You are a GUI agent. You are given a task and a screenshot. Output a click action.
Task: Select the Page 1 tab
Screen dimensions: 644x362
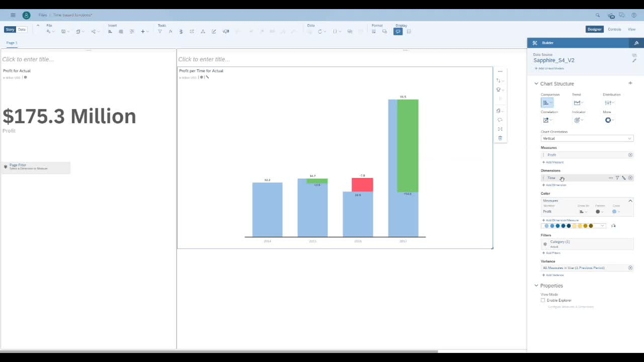[12, 43]
